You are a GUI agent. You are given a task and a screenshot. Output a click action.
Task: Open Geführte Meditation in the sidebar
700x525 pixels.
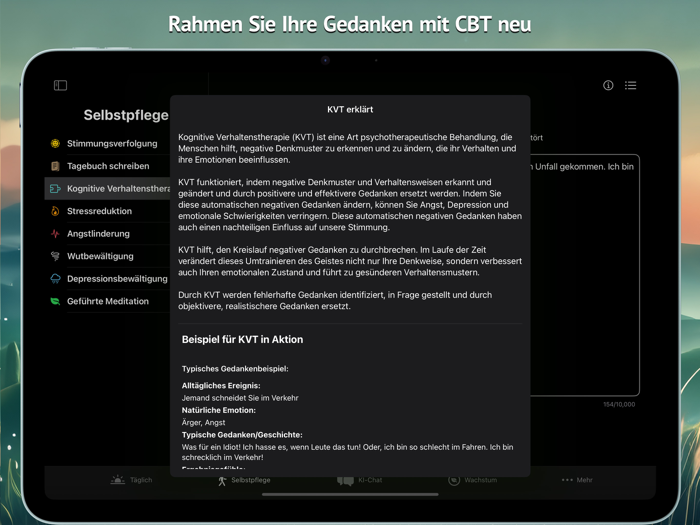107,301
